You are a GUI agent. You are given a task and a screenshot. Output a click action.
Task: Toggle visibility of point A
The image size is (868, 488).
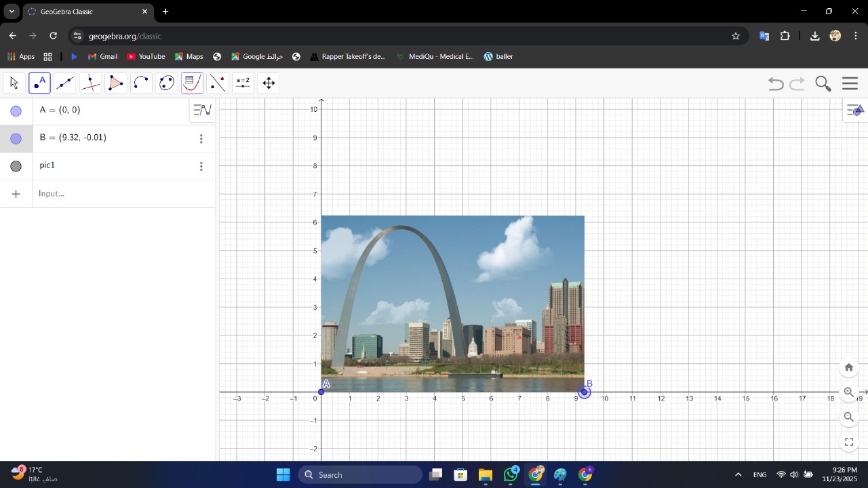tap(16, 111)
